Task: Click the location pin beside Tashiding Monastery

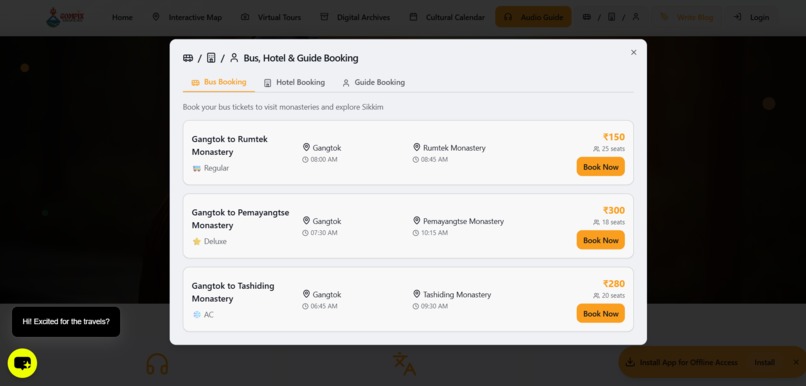Action: 417,295
